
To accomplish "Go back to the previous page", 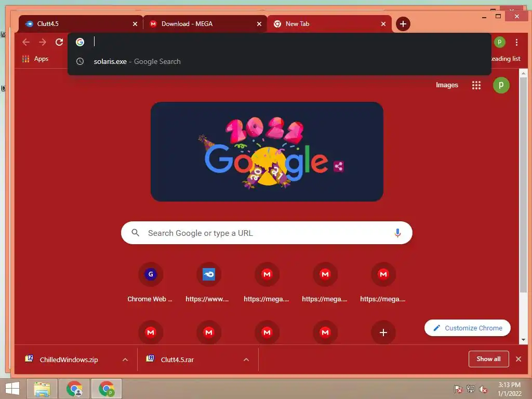I will click(x=26, y=42).
